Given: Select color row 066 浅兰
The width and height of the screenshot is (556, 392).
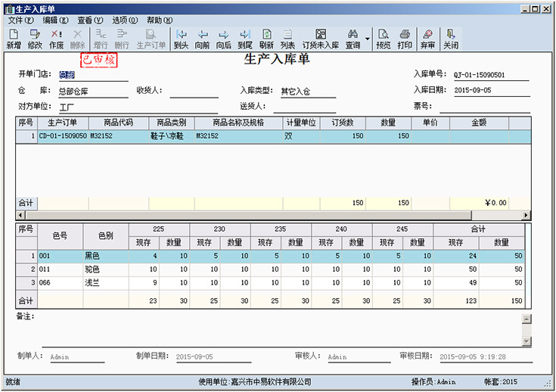Looking at the screenshot, I should pos(270,283).
